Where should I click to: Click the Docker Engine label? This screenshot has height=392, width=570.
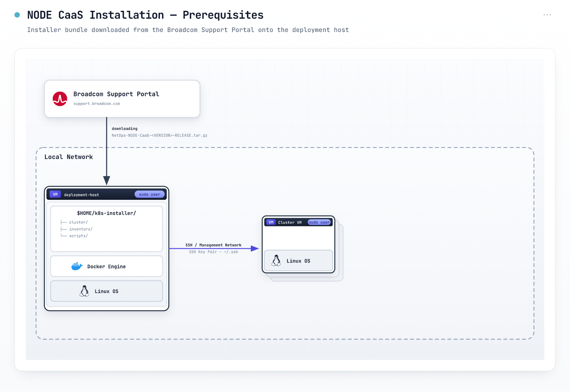click(107, 266)
